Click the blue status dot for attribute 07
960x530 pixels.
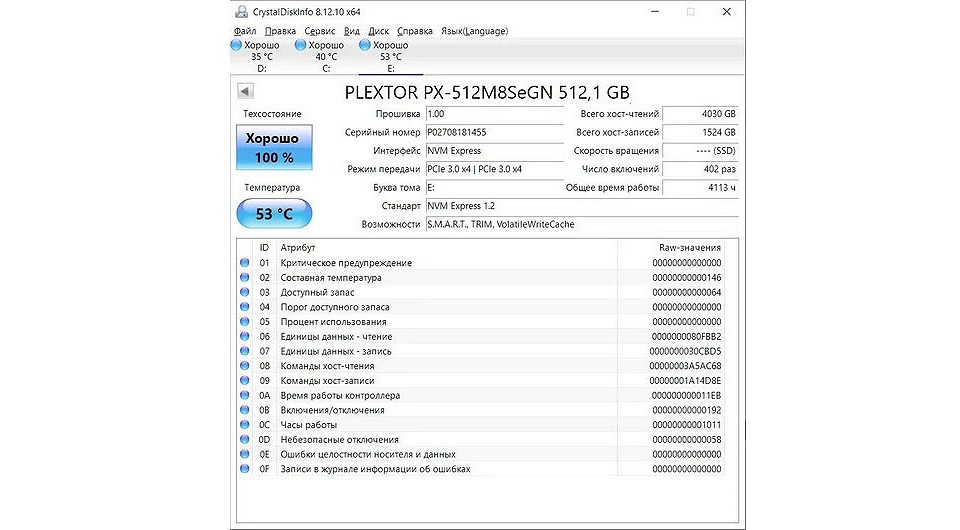click(x=245, y=351)
